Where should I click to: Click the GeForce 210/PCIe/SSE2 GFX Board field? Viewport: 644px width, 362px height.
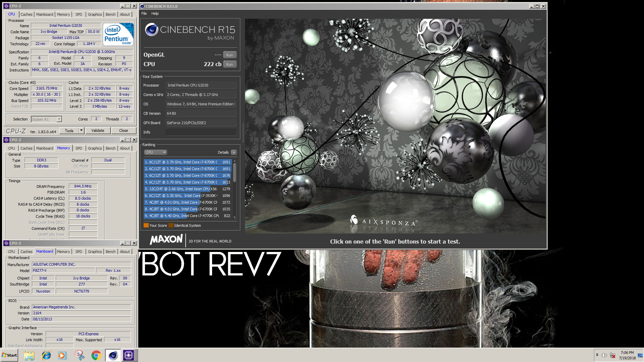(201, 123)
